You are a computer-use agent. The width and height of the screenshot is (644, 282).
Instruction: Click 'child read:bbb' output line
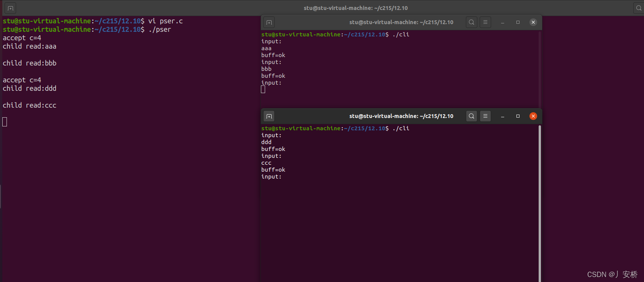pos(29,63)
